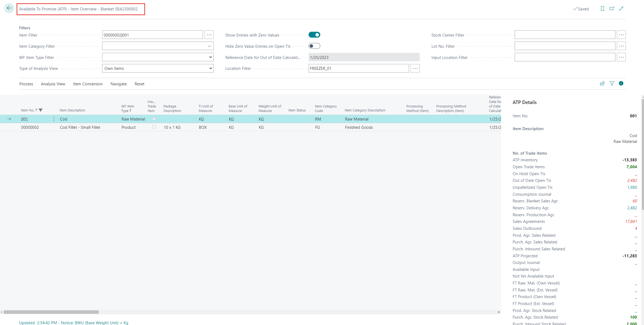The width and height of the screenshot is (644, 325).
Task: Click the collapse page arrows icon
Action: pyautogui.click(x=621, y=9)
